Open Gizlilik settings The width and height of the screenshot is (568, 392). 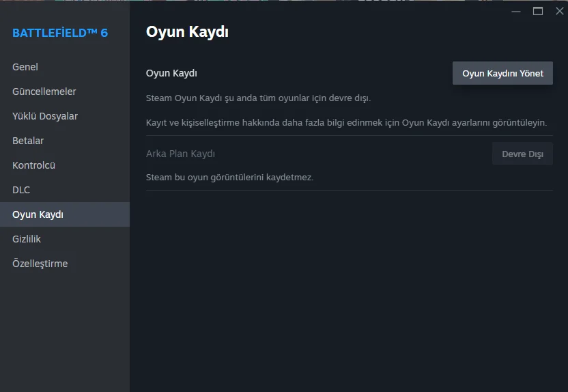pos(65,239)
